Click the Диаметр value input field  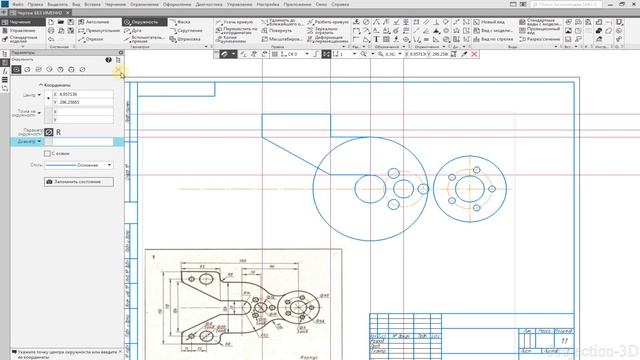(x=83, y=142)
